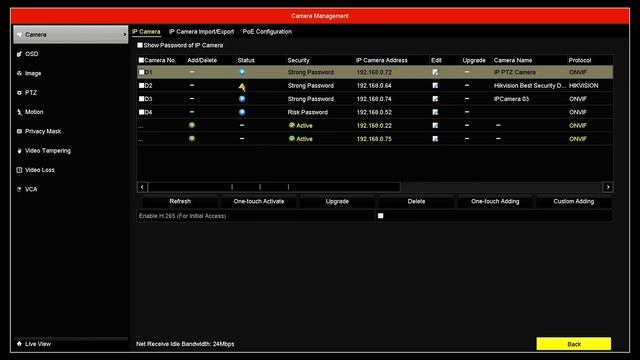Click the yellow Back button

pos(574,344)
